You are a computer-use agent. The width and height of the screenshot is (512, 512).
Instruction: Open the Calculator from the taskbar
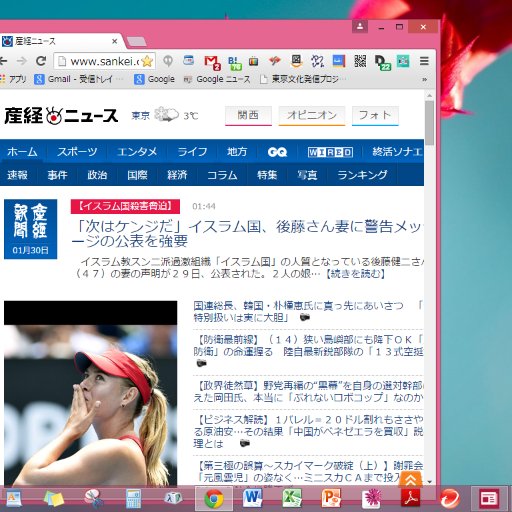pyautogui.click(x=133, y=499)
